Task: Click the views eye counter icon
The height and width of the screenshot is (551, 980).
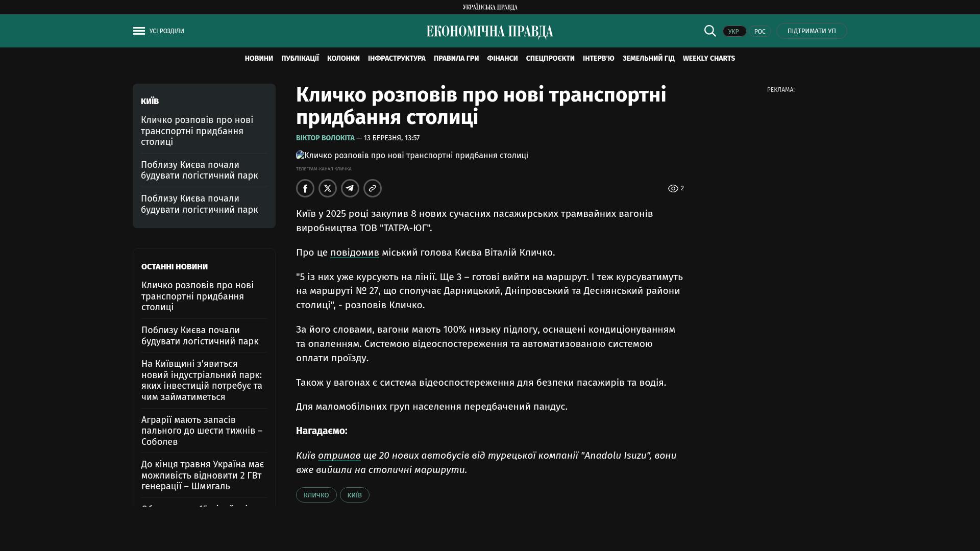Action: point(673,189)
